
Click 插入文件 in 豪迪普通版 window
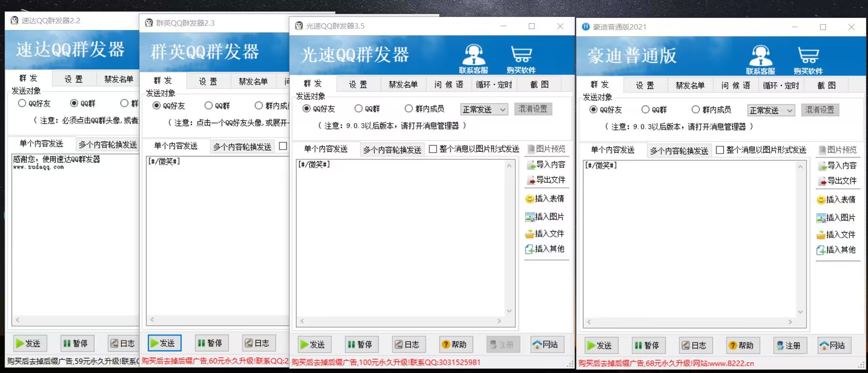(x=837, y=234)
